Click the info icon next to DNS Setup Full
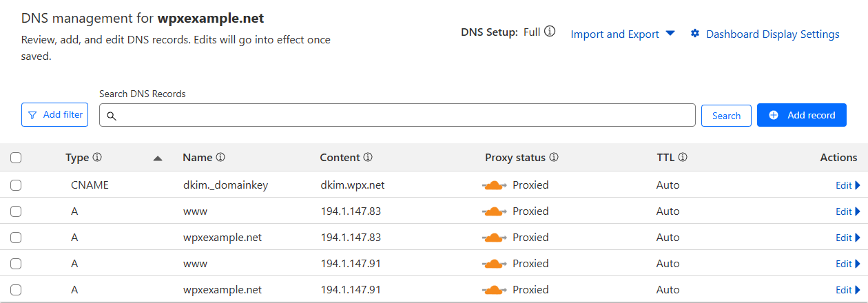 [x=550, y=32]
